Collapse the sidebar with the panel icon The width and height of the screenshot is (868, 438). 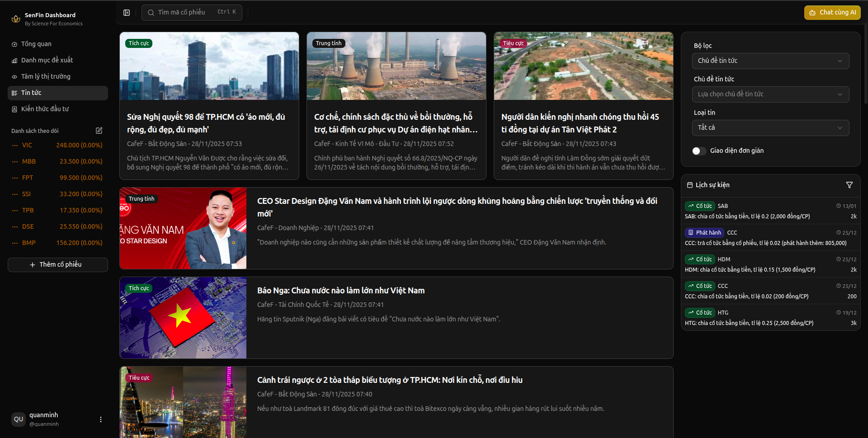(x=127, y=12)
